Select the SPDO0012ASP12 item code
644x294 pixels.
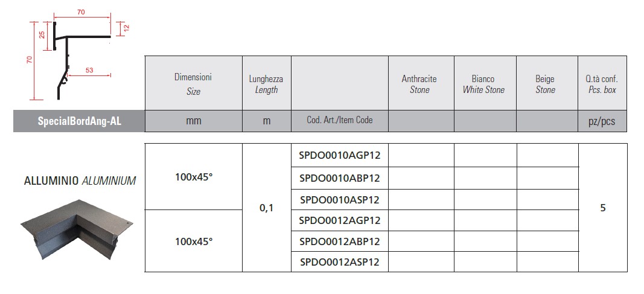[340, 262]
